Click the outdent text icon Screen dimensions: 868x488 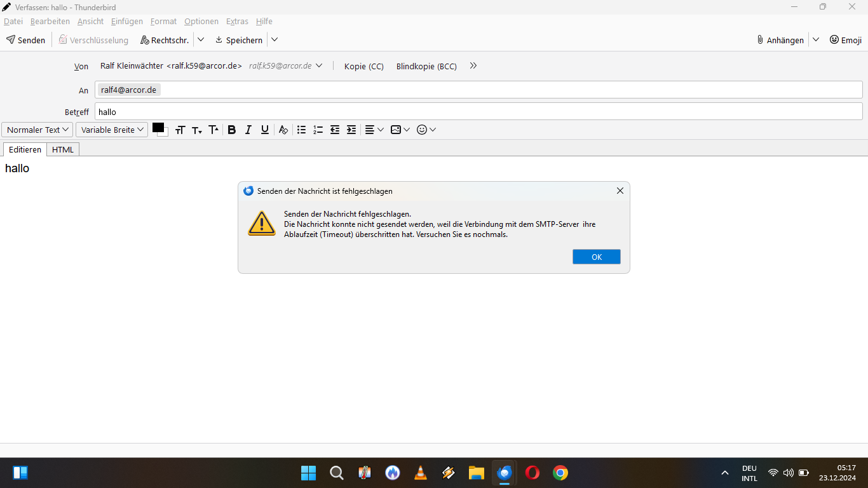(x=335, y=130)
